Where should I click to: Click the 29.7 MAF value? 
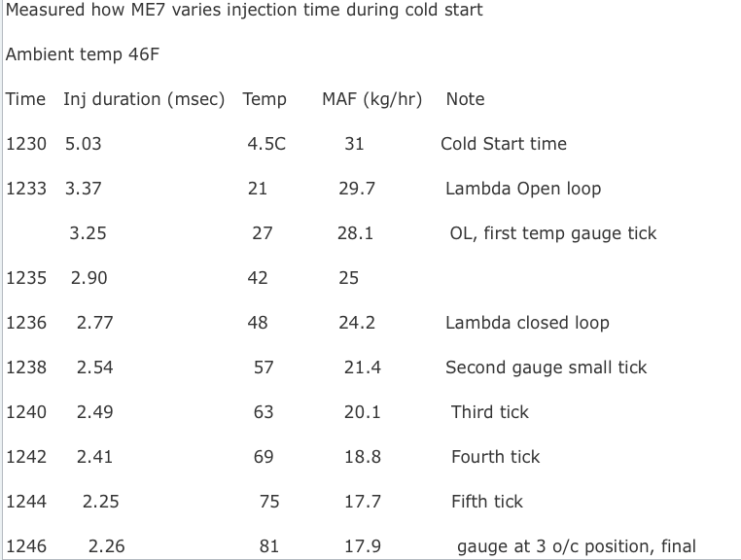(357, 189)
